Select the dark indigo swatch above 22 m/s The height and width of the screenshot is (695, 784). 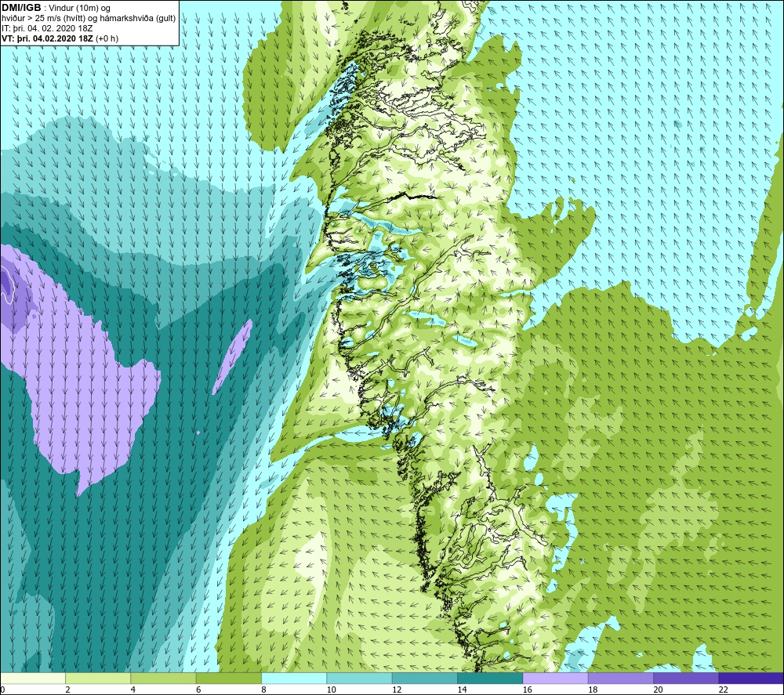point(751,678)
